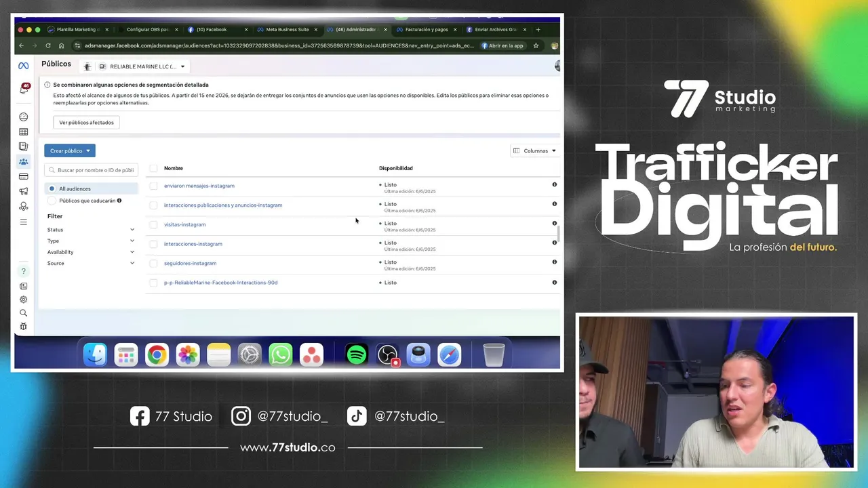The height and width of the screenshot is (488, 868).
Task: Open OBS from the dock
Action: pyautogui.click(x=387, y=354)
